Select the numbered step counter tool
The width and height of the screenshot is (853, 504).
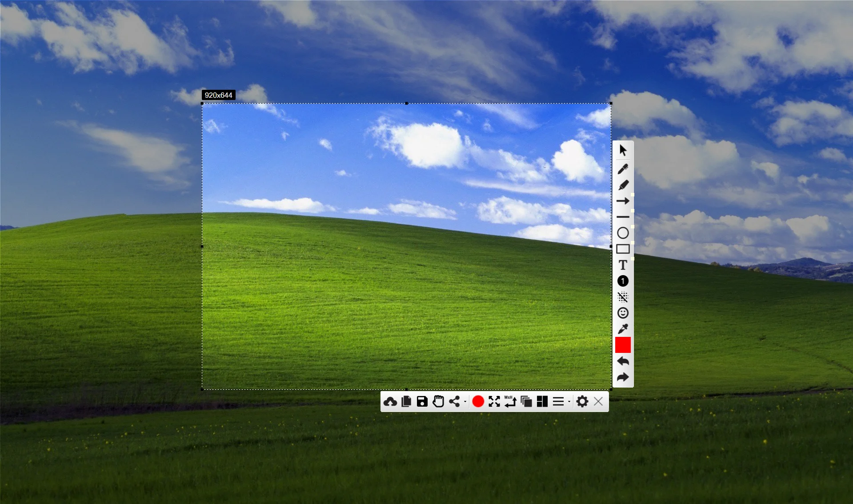(623, 281)
